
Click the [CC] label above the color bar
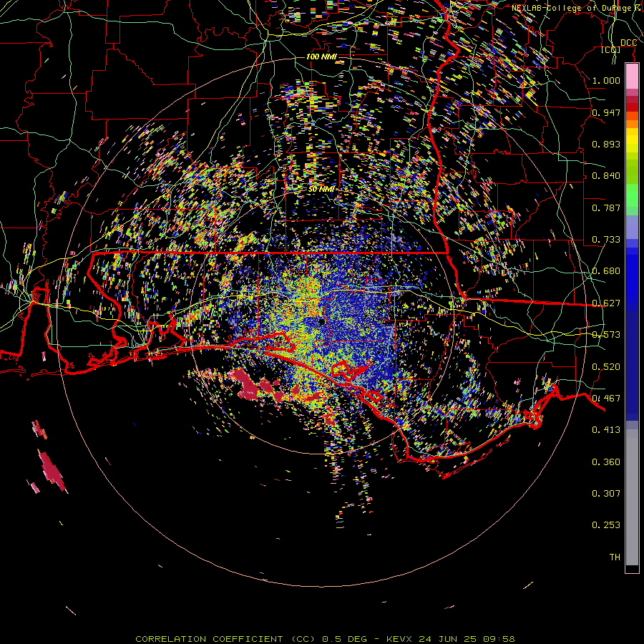[x=611, y=49]
